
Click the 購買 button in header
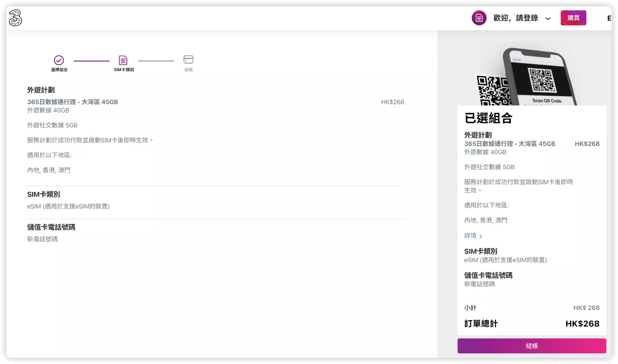573,18
